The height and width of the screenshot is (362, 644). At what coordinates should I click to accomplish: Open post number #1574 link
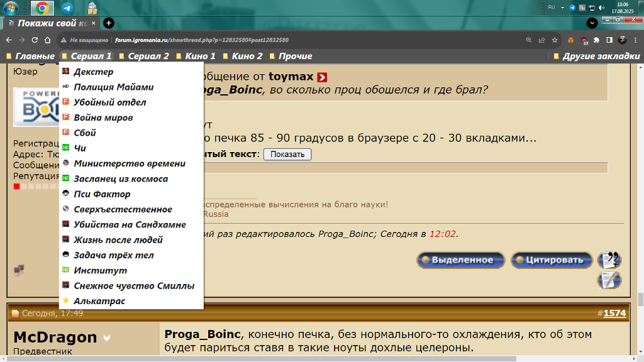tap(614, 313)
